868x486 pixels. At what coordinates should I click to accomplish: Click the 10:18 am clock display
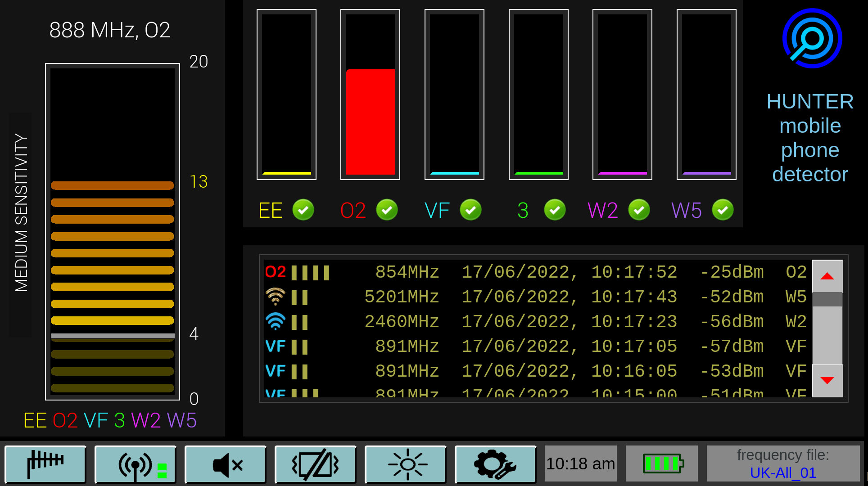(x=580, y=463)
